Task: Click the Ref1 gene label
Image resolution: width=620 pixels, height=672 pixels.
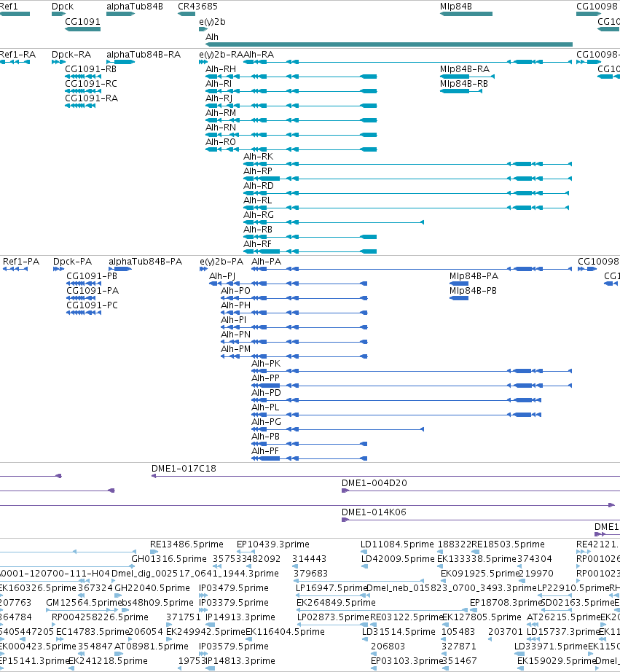Action: click(x=9, y=7)
